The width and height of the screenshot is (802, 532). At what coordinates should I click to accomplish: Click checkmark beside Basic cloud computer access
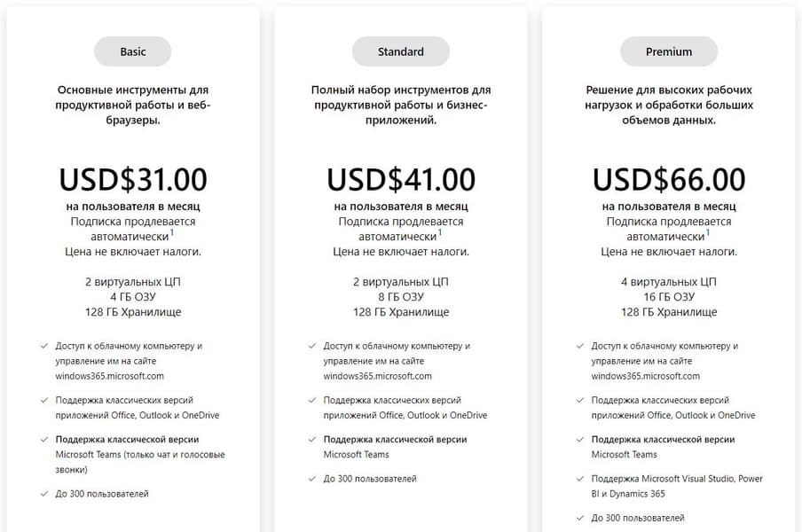click(x=44, y=346)
